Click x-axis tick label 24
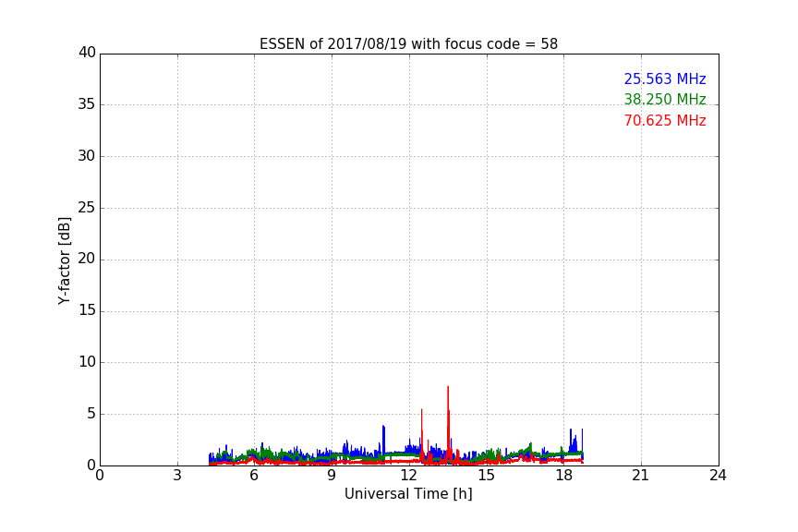The width and height of the screenshot is (798, 532). click(718, 476)
